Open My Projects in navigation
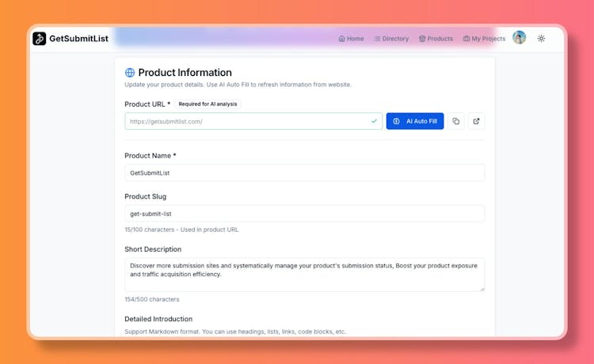Viewport: 594px width, 364px height. 484,38
